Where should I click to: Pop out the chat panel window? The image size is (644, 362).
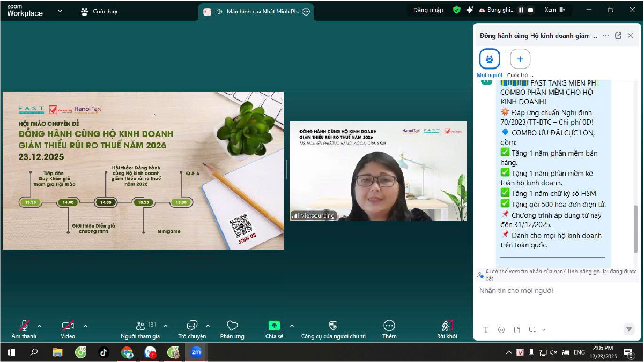618,36
